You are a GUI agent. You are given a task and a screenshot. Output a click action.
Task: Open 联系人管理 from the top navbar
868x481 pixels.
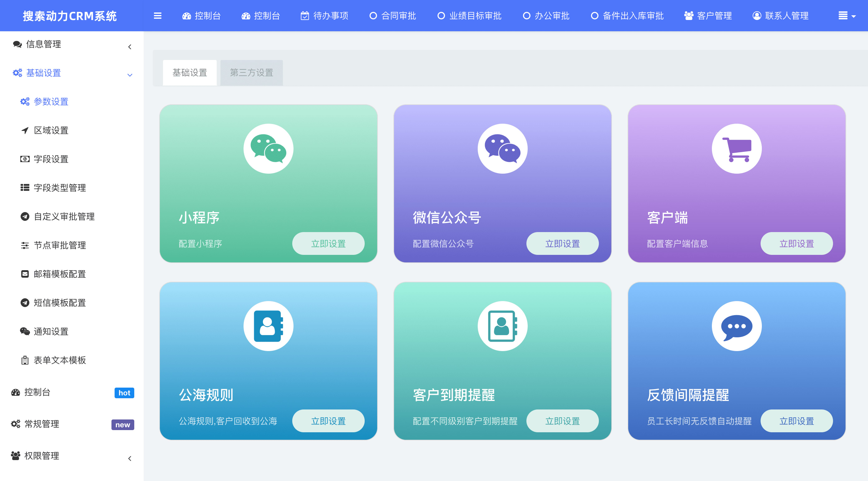[x=780, y=16]
